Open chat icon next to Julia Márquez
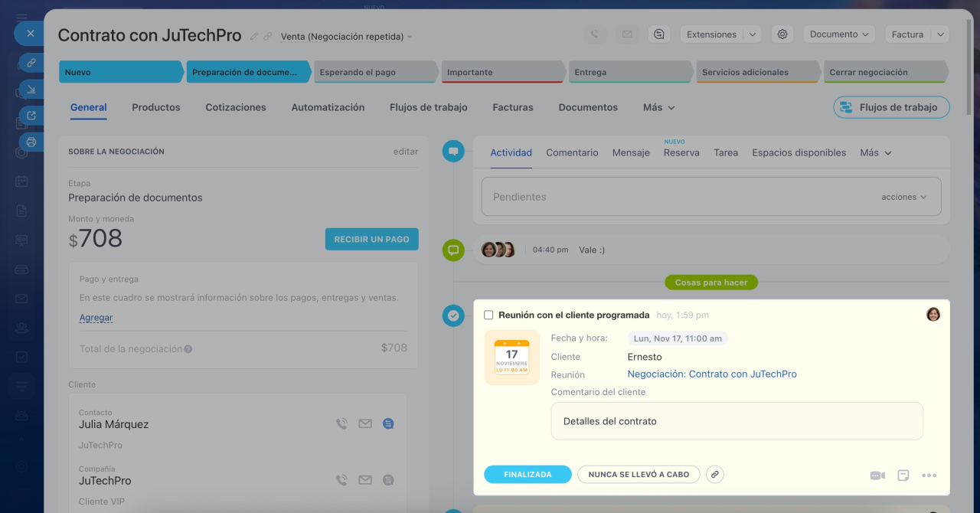The height and width of the screenshot is (513, 980). pyautogui.click(x=388, y=423)
